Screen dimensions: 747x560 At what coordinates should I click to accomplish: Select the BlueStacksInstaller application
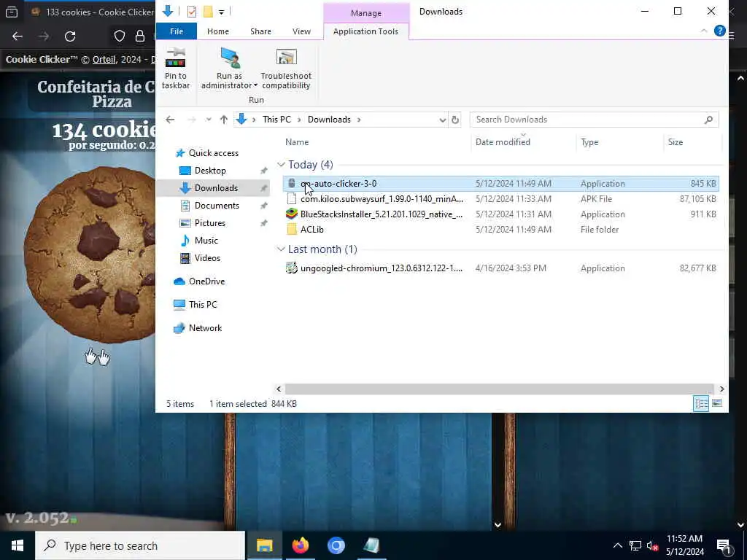[500, 214]
